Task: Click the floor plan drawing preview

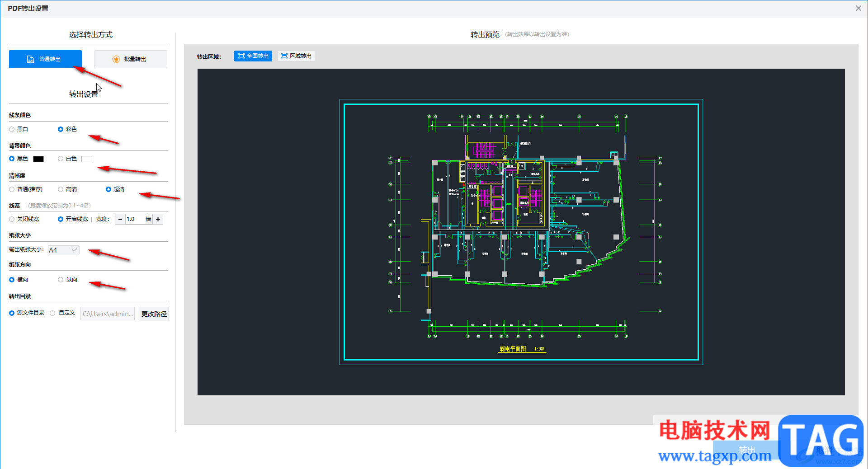Action: (x=521, y=232)
